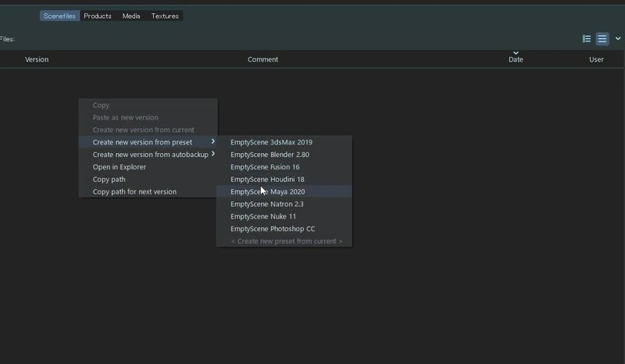Pick the EmptyScene 3dsMax 2019 preset
Image resolution: width=625 pixels, height=364 pixels.
[284, 142]
